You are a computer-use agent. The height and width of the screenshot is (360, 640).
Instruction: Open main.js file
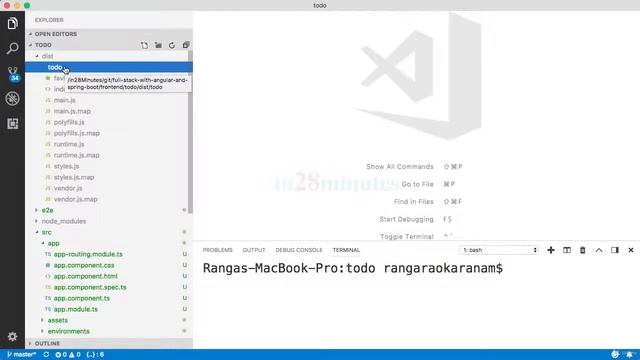point(64,100)
